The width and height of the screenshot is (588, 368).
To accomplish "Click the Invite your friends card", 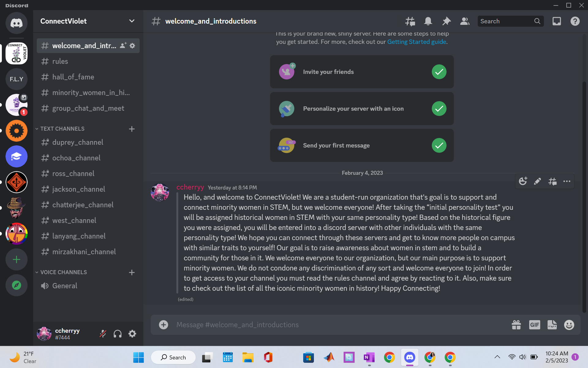I will click(x=362, y=72).
